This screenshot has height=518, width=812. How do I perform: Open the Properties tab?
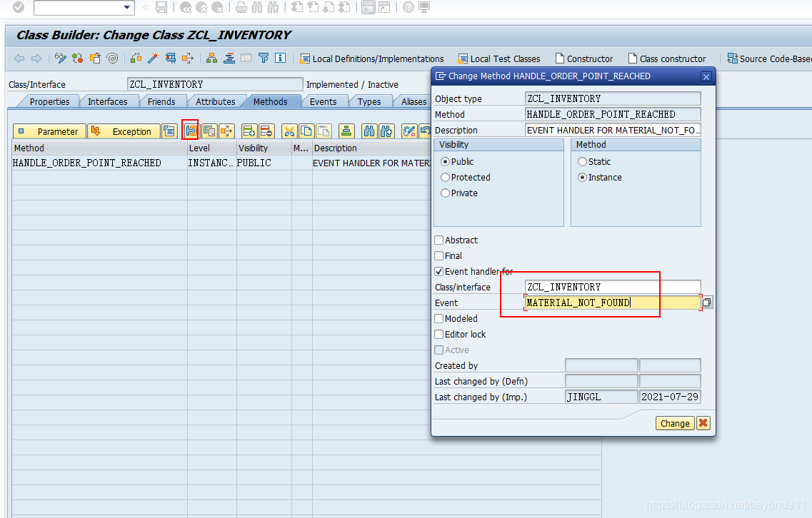tap(49, 101)
